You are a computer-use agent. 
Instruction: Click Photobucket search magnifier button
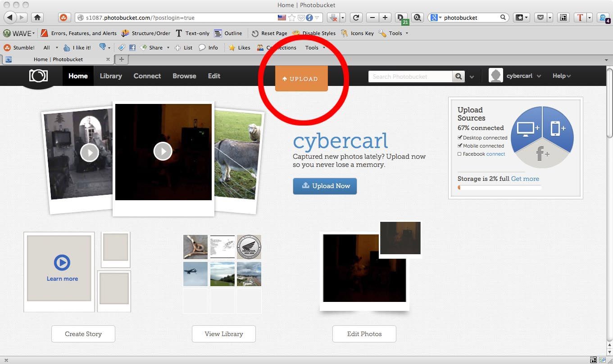click(459, 76)
